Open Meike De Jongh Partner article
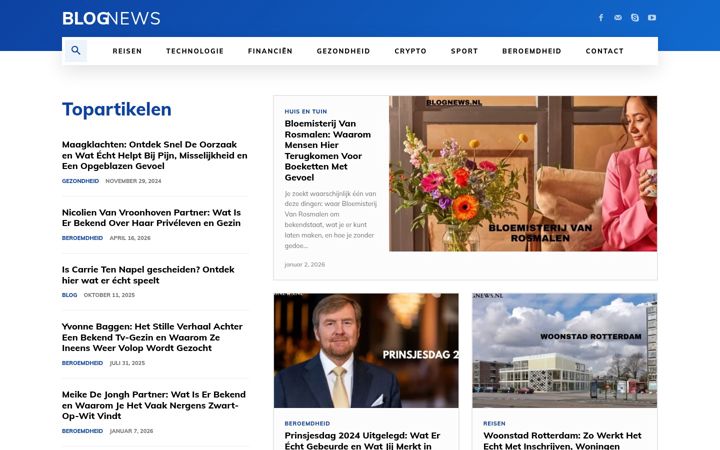The height and width of the screenshot is (450, 720). pyautogui.click(x=154, y=405)
